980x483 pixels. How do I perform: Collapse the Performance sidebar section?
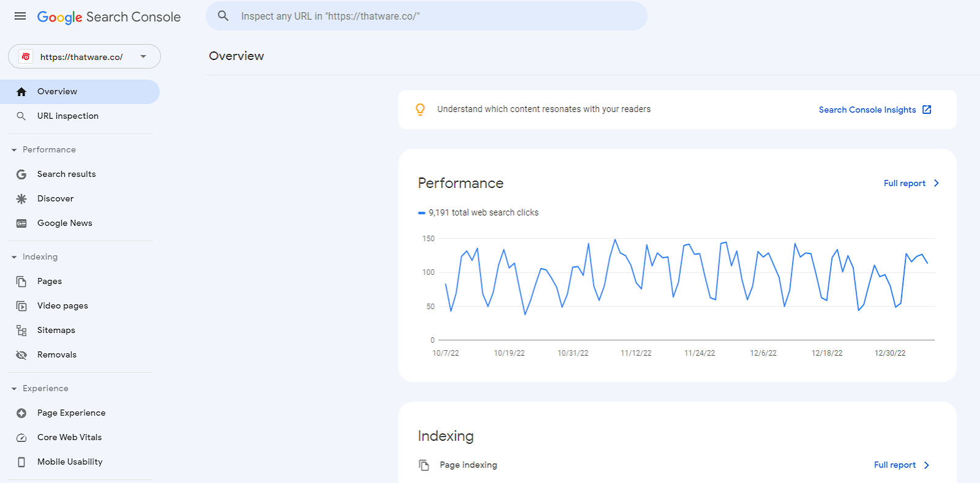pos(14,150)
